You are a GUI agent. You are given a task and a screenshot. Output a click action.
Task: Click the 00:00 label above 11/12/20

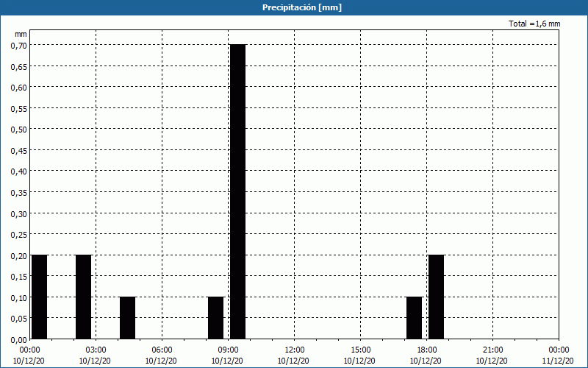[x=559, y=350]
